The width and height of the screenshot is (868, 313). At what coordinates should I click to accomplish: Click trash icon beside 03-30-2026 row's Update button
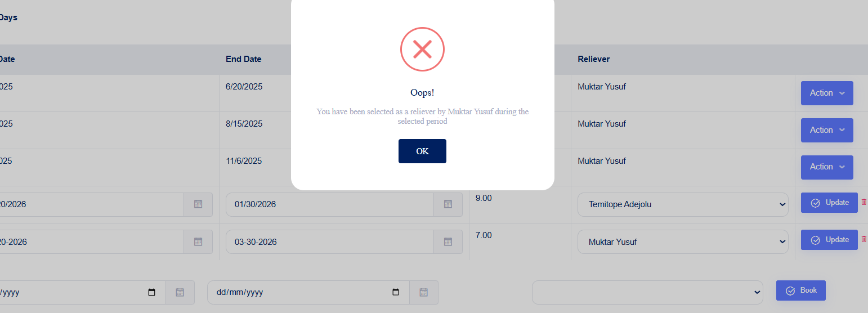coord(864,239)
